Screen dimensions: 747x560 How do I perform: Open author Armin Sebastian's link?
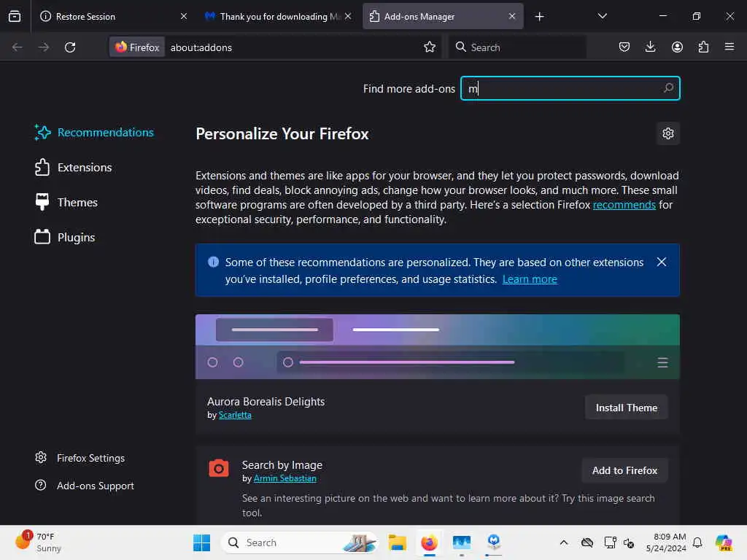(285, 478)
